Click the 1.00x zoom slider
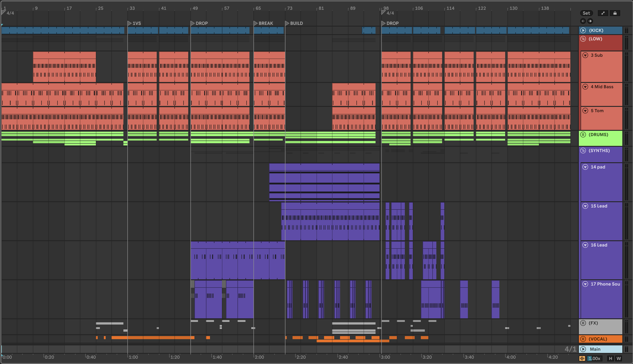This screenshot has height=364, width=633. pyautogui.click(x=594, y=358)
